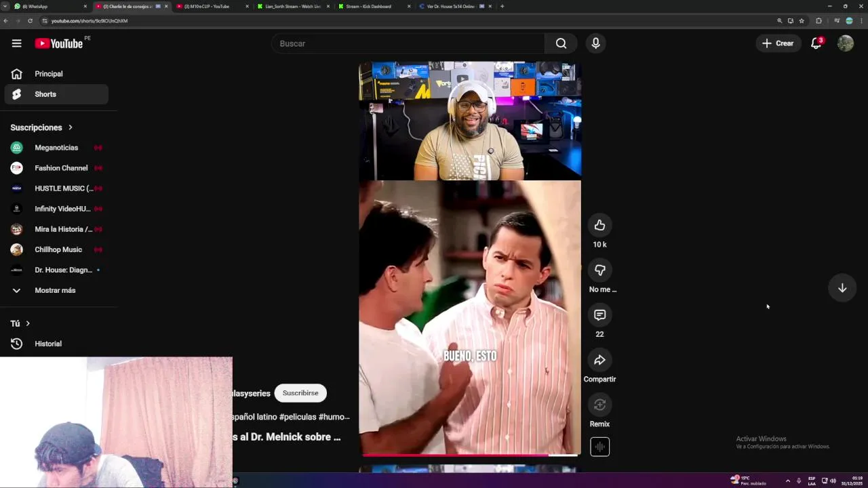The width and height of the screenshot is (868, 488).
Task: Expand the Tú section
Action: [x=20, y=323]
